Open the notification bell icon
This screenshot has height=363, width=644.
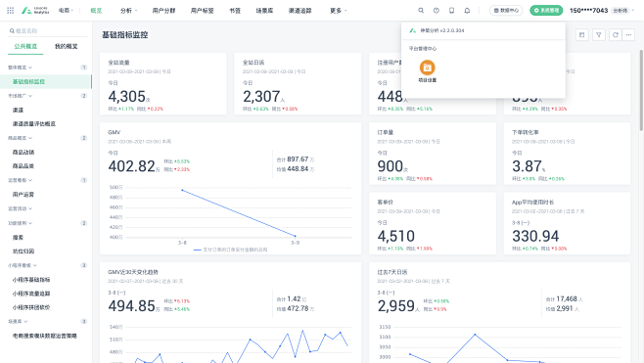click(x=467, y=10)
